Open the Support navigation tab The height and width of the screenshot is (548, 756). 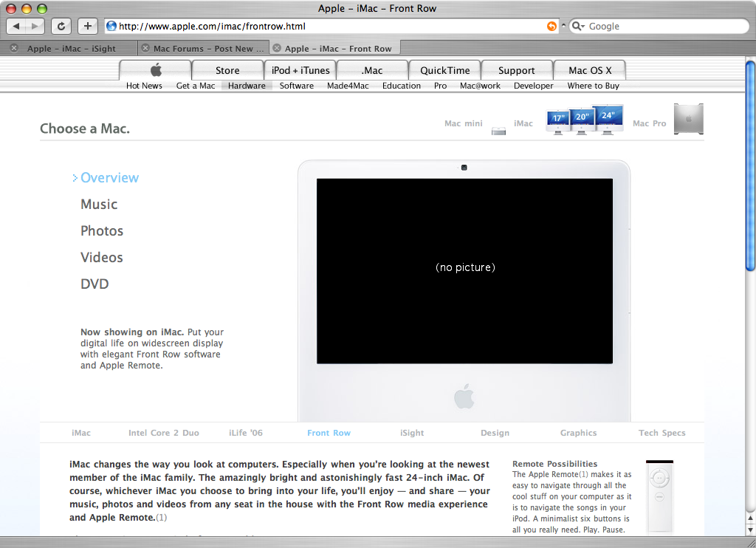tap(516, 70)
